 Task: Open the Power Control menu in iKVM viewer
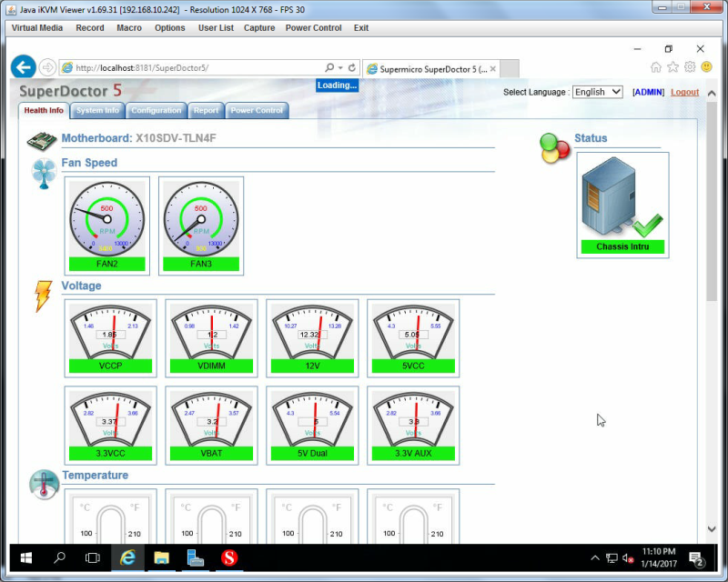[x=313, y=28]
